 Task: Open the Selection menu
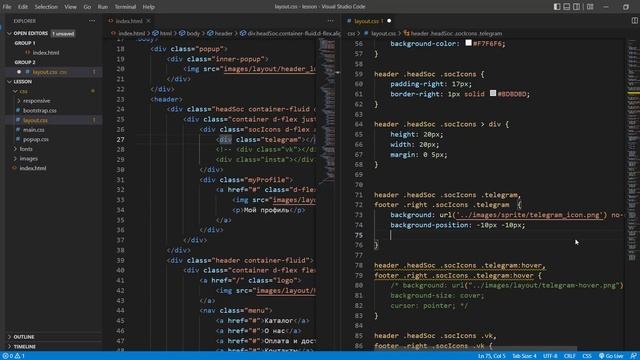pos(46,7)
